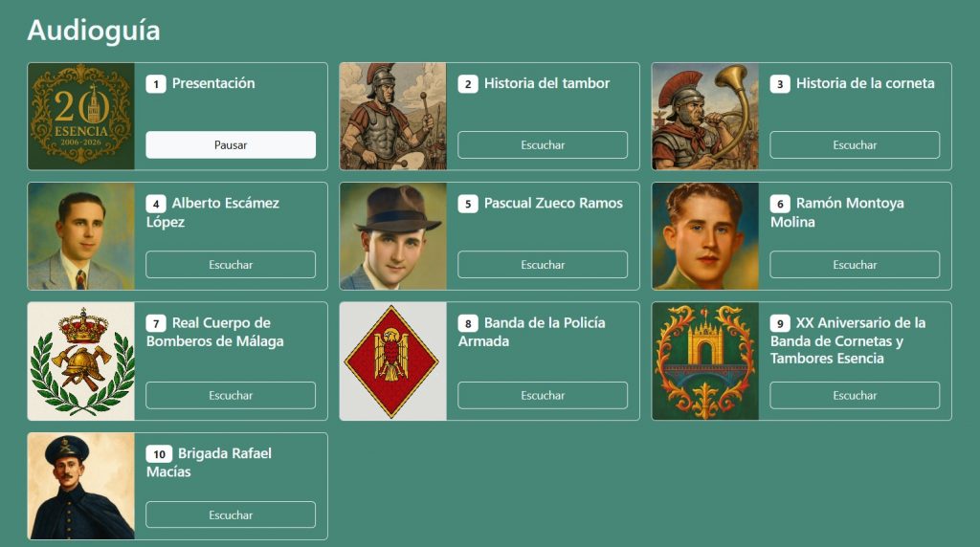Select the Roman drummer illustration

[x=393, y=116]
